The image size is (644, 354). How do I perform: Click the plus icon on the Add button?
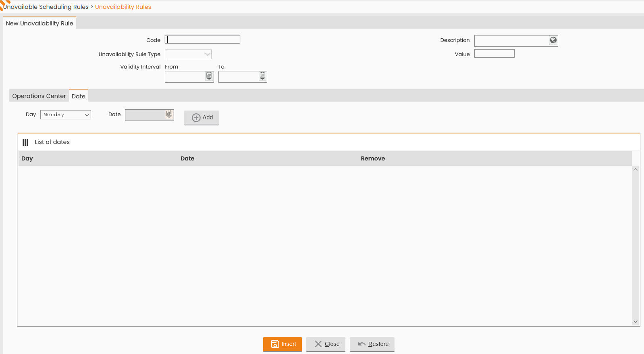coord(196,118)
